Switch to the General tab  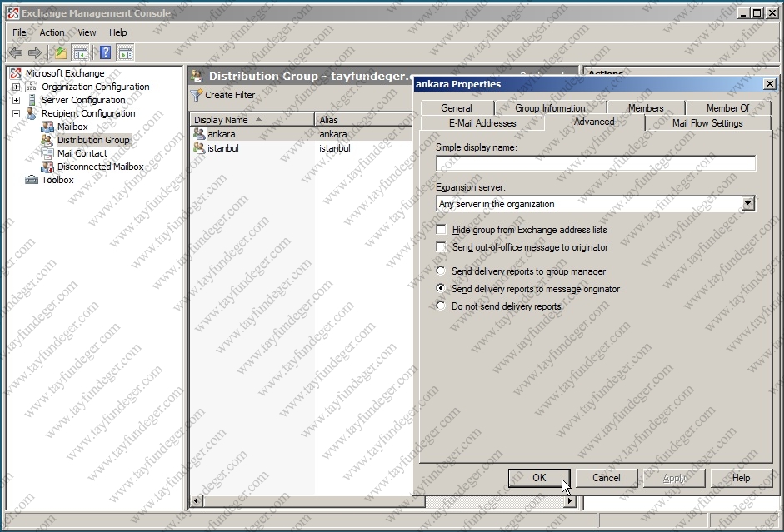pyautogui.click(x=457, y=108)
